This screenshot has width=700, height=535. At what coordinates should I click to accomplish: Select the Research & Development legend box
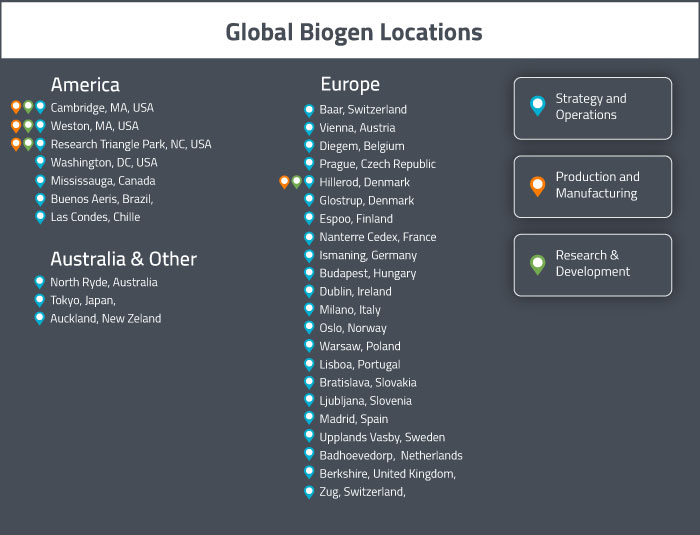pos(592,265)
